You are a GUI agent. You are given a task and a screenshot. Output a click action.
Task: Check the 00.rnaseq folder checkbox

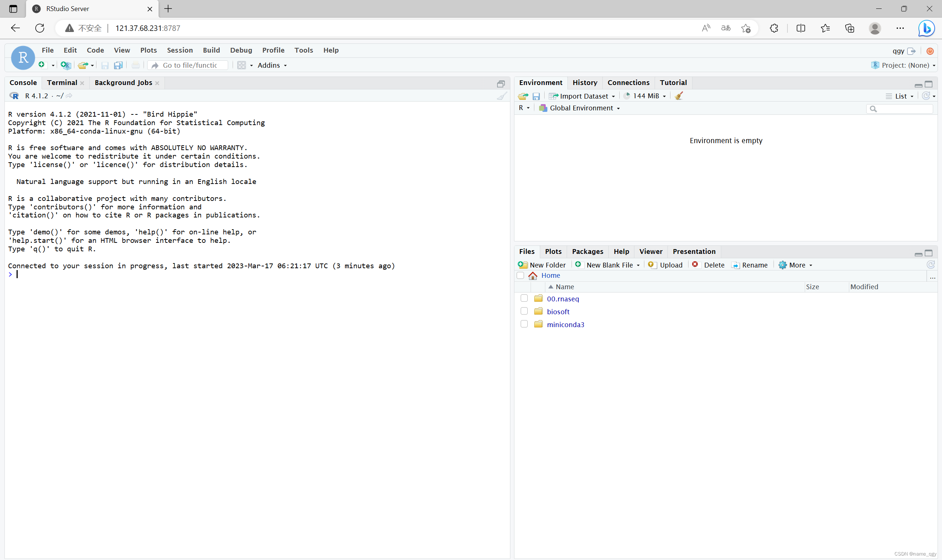pos(524,298)
